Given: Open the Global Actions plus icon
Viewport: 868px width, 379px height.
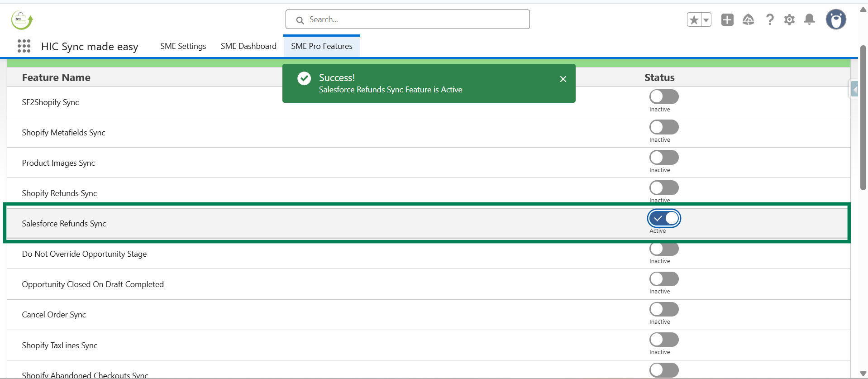Looking at the screenshot, I should tap(727, 20).
